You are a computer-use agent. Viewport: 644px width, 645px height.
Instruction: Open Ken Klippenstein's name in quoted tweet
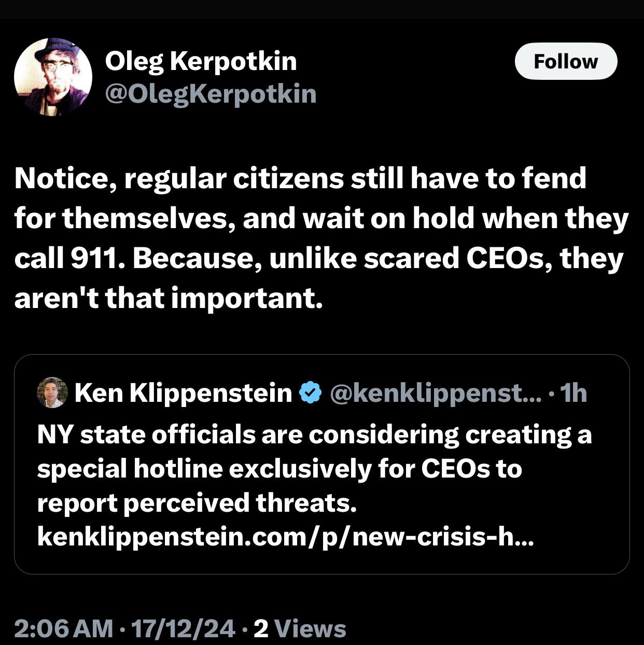(x=183, y=392)
